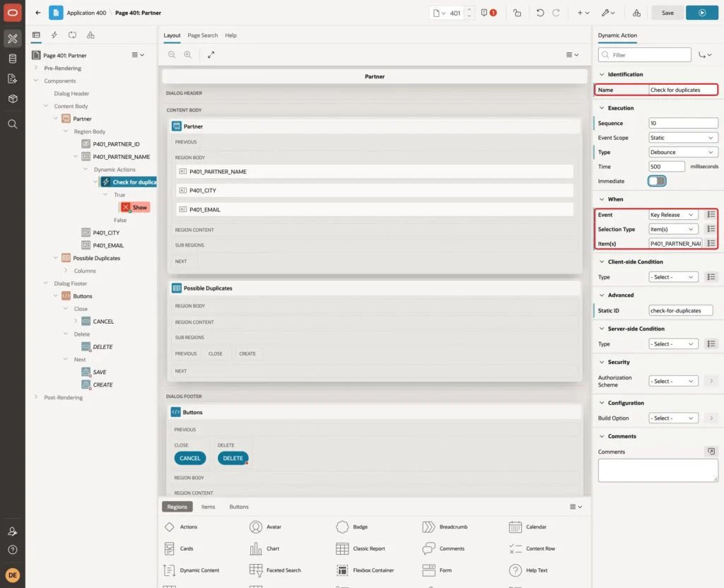Open the Team Development sidebar icon
Image resolution: width=724 pixels, height=588 pixels.
click(13, 79)
